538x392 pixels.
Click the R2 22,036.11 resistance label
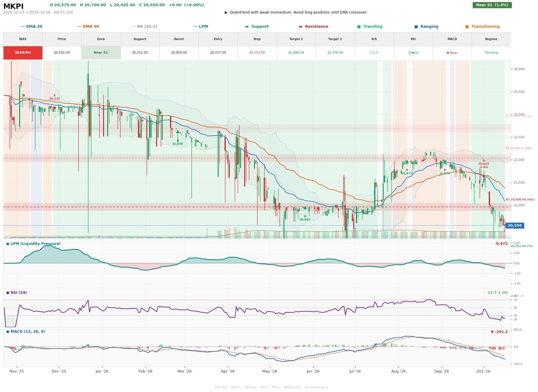coord(519,148)
